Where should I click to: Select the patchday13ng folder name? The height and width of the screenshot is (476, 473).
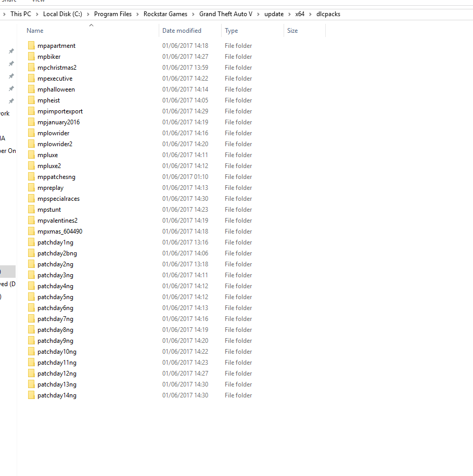(x=57, y=384)
